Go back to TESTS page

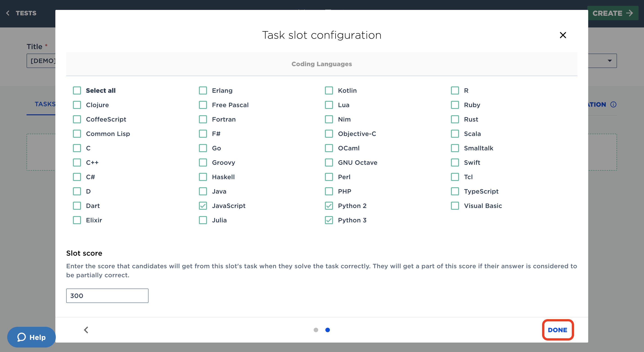[21, 13]
